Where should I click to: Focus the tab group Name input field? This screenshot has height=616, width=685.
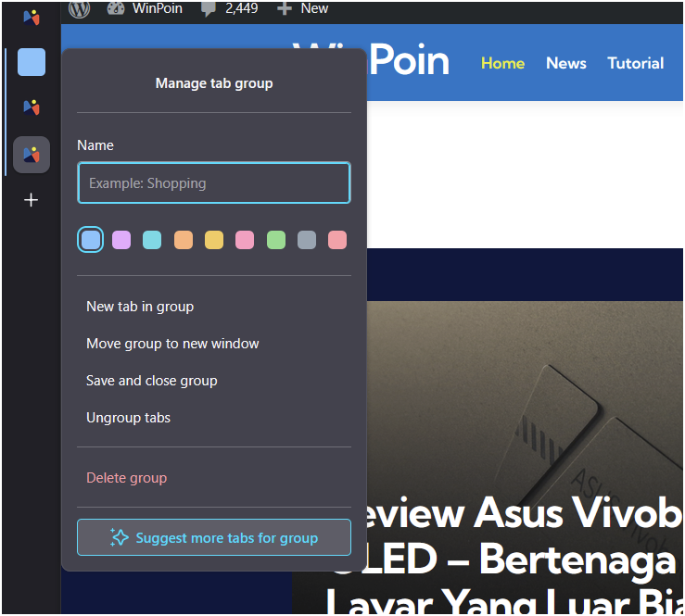point(214,182)
